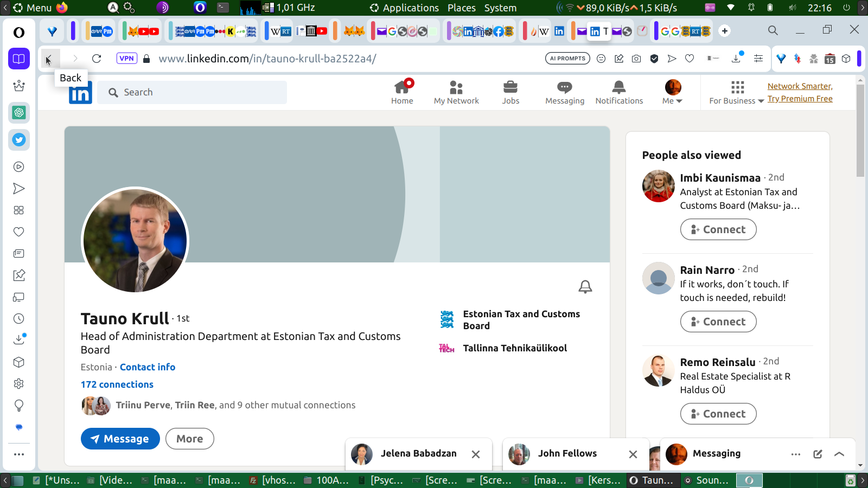Open the AI Prompts button
Viewport: 868px width, 488px height.
pyautogui.click(x=567, y=59)
